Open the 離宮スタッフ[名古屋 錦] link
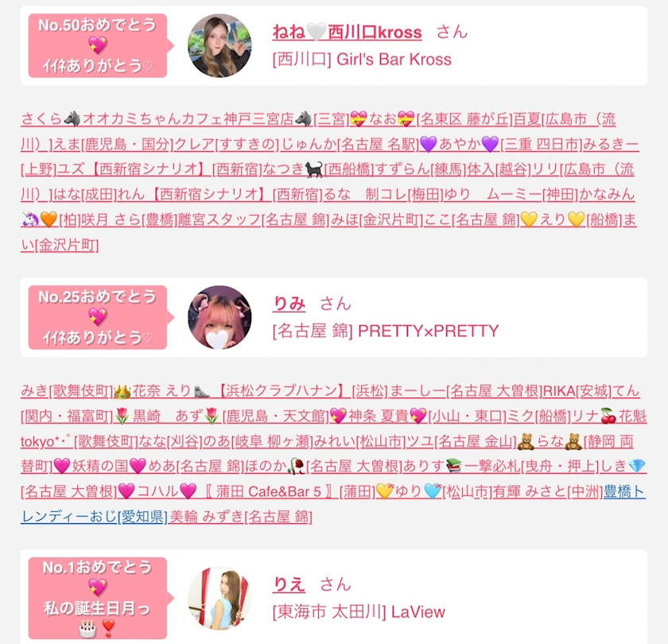The width and height of the screenshot is (668, 644). 254,219
